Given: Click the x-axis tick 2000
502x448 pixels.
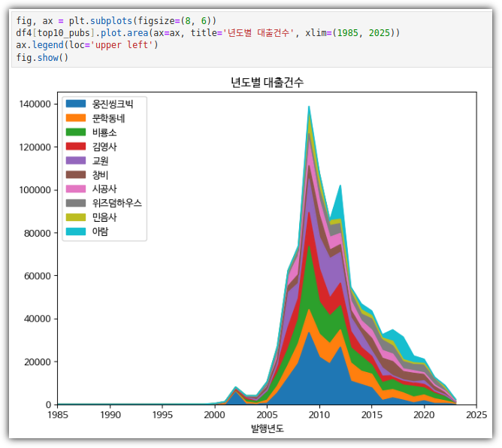Looking at the screenshot, I should pos(215,415).
